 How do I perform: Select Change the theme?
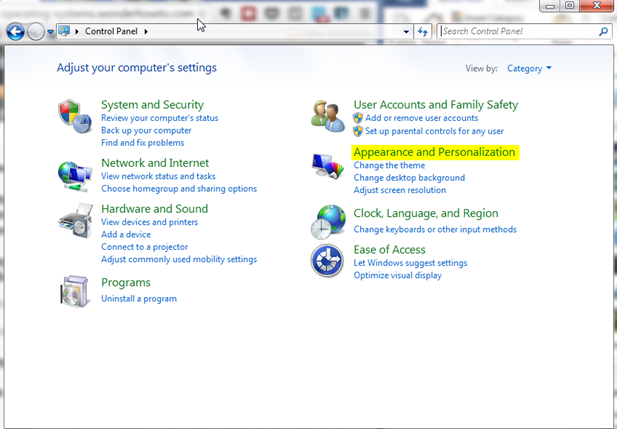pos(389,165)
